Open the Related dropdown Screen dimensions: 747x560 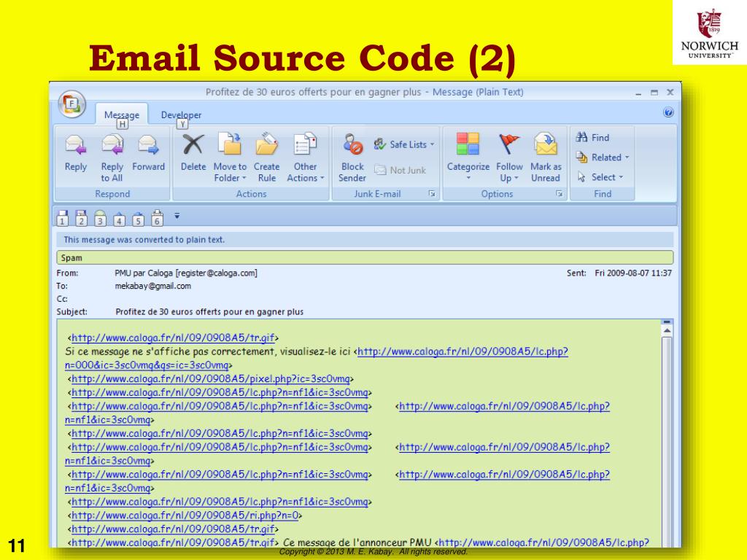point(603,157)
